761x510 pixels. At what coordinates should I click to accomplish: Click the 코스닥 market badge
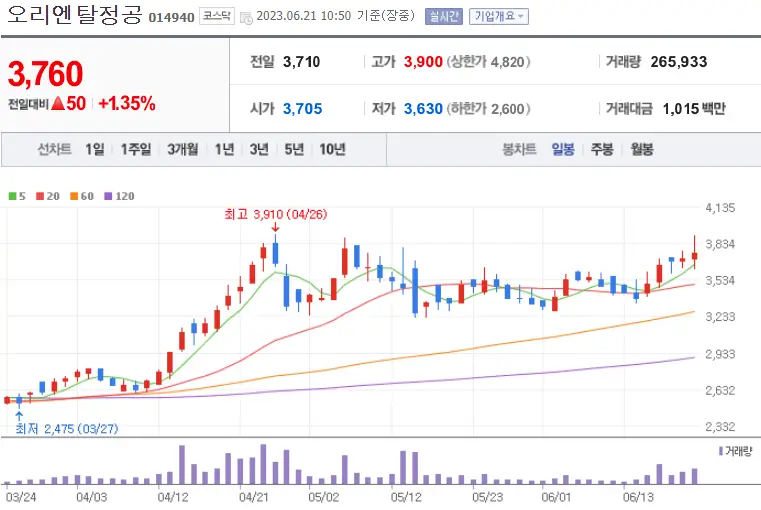click(217, 16)
